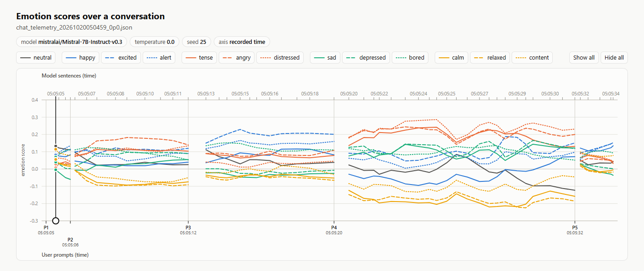The image size is (644, 271).
Task: Toggle the sad emotion series
Action: [x=325, y=57]
